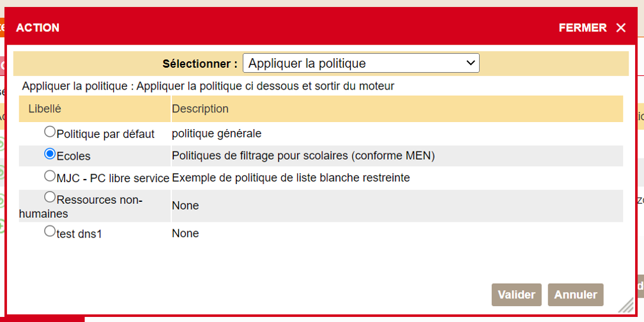
Task: Click the 'Sélectionner :' label
Action: [x=200, y=64]
